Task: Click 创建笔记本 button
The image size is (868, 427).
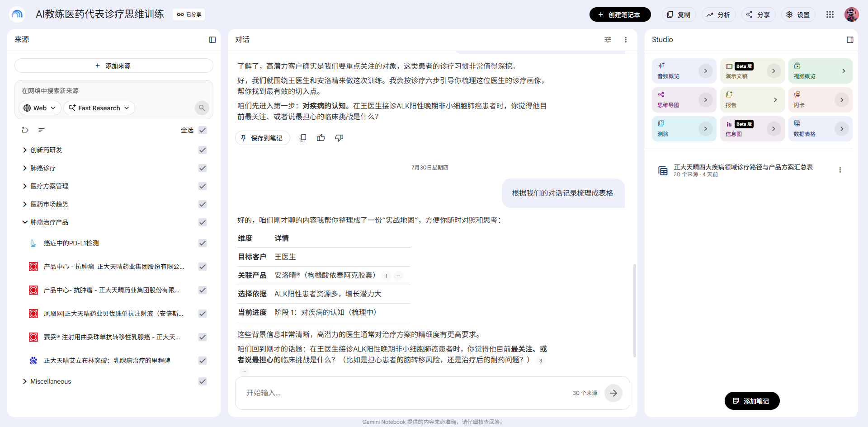Action: pos(620,14)
